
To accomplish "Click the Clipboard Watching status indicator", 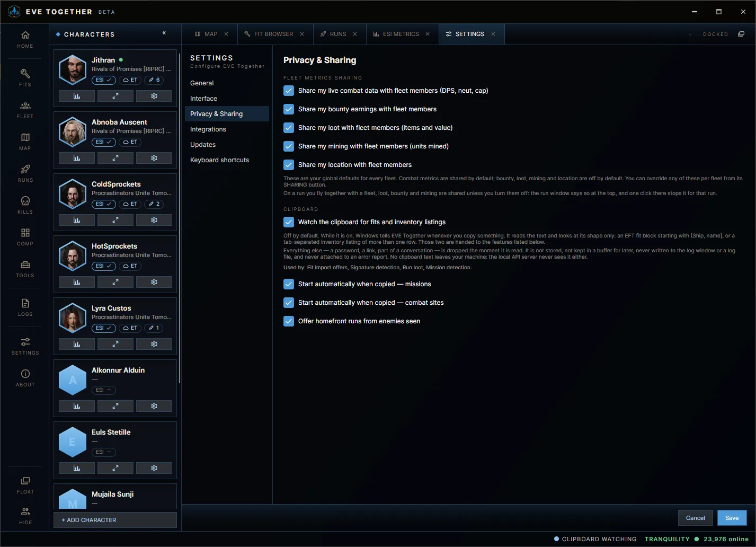I will [x=595, y=539].
